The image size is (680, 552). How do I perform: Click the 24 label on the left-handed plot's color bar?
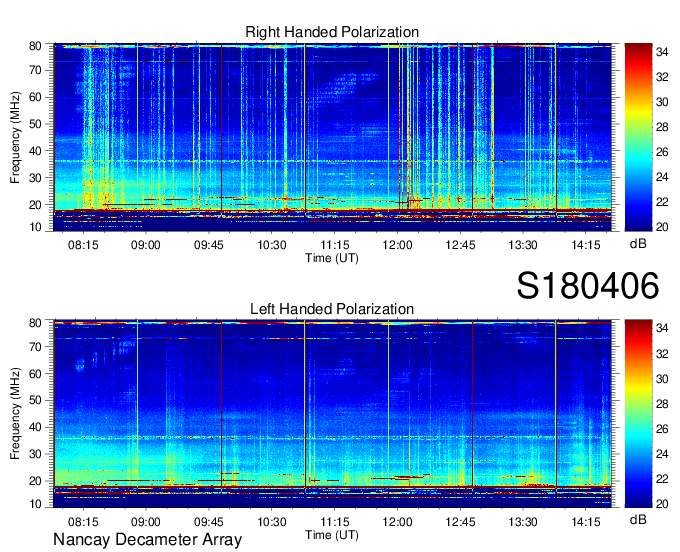662,454
